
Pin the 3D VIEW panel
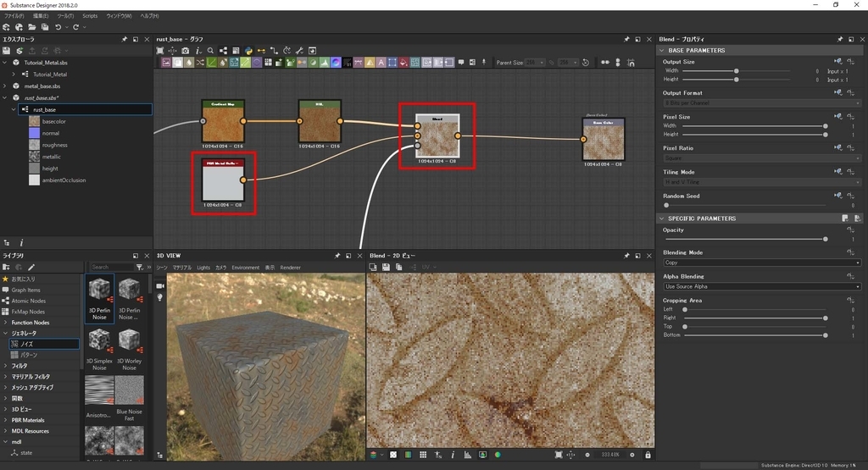337,255
